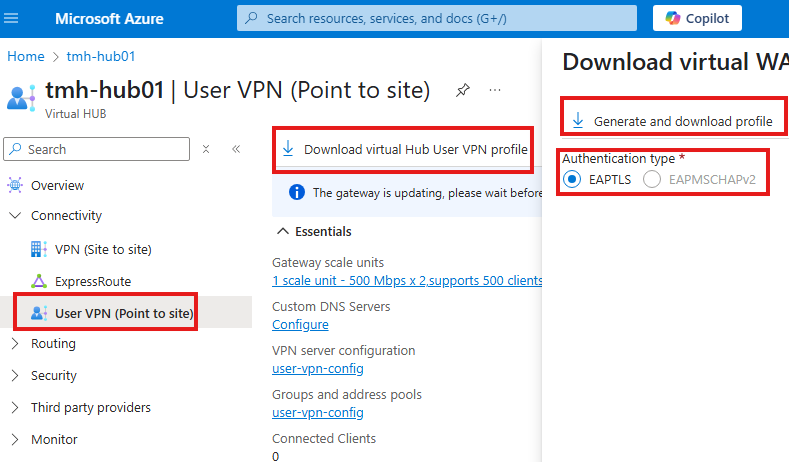Image resolution: width=789 pixels, height=462 pixels.
Task: Click the download arrow icon beside Download virtual Hub
Action: [x=288, y=149]
